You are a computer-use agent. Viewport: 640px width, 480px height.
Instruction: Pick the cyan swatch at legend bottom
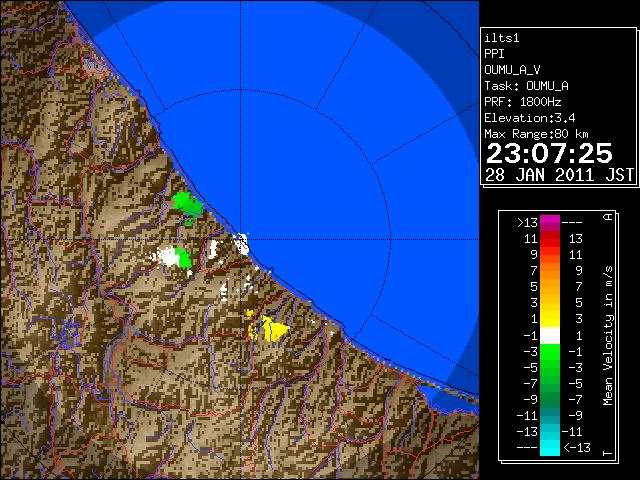[550, 447]
